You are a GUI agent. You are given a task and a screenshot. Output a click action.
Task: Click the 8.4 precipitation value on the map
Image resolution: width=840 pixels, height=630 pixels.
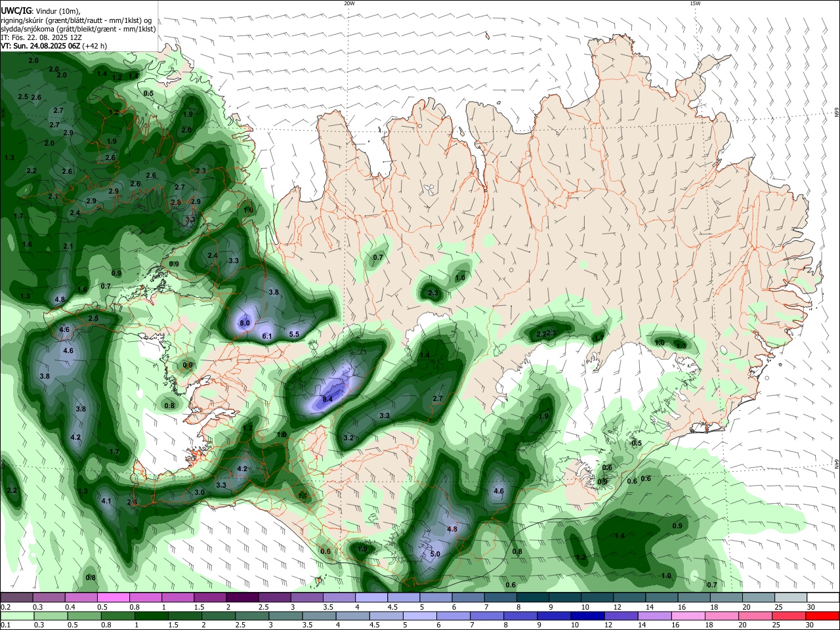click(327, 399)
